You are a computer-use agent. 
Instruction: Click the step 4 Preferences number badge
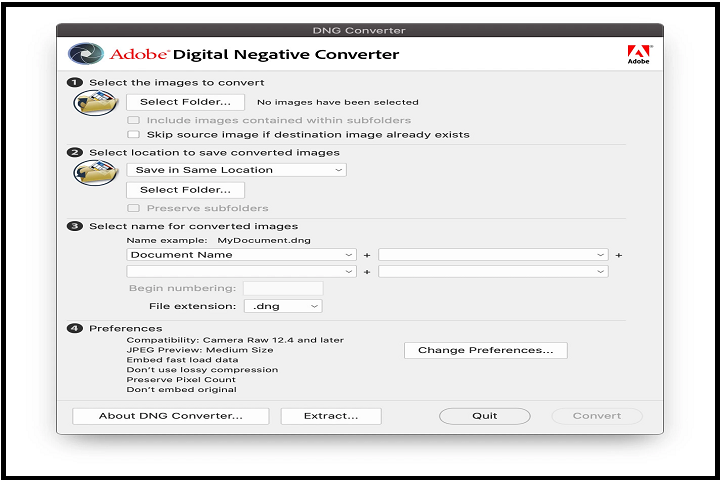coord(74,328)
